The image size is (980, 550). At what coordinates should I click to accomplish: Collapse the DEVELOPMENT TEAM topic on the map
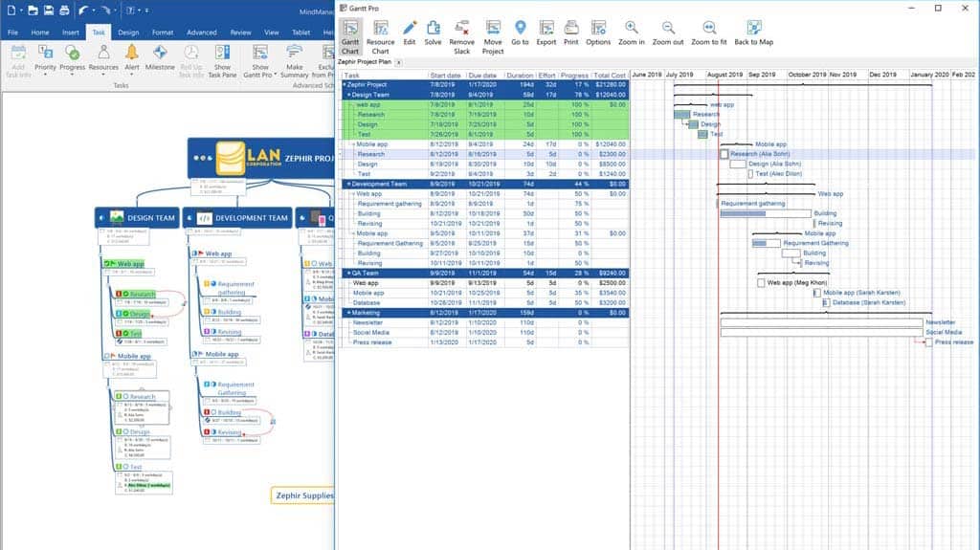[189, 218]
